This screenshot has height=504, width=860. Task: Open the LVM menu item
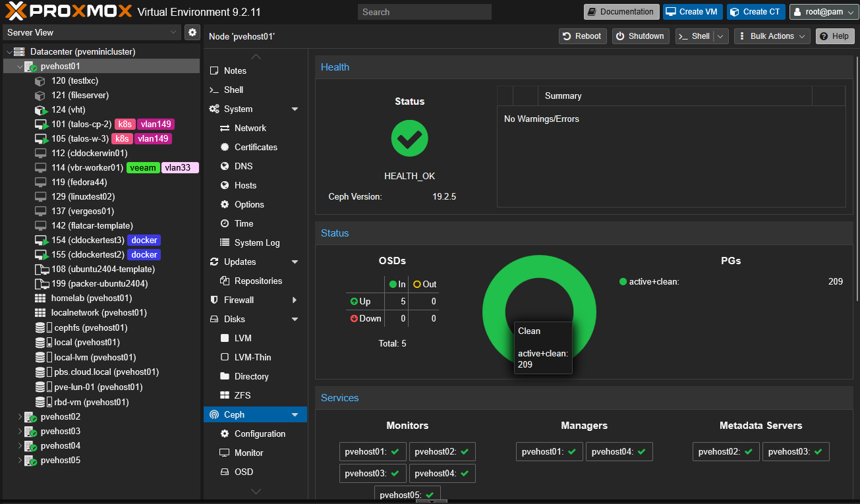point(256,338)
